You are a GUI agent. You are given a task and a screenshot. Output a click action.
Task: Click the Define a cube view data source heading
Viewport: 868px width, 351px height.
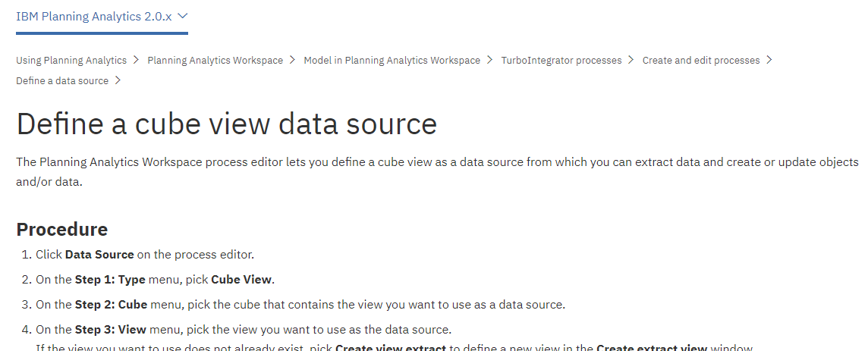226,124
